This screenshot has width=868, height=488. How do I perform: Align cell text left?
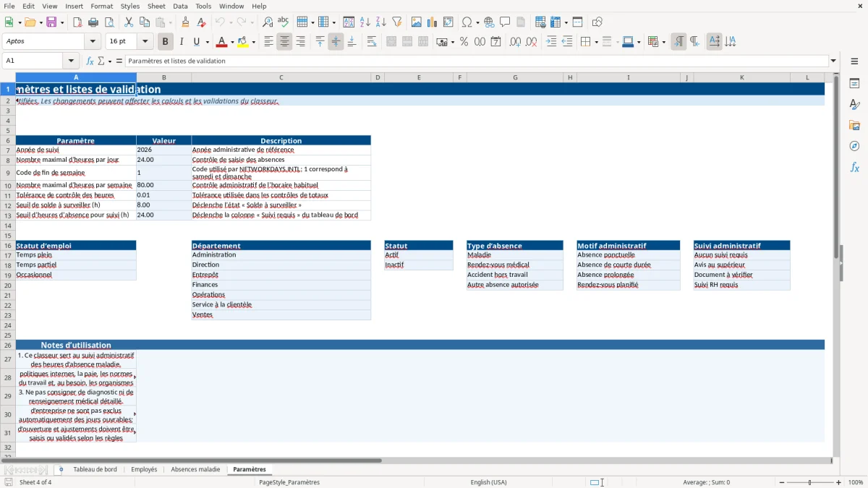point(268,42)
